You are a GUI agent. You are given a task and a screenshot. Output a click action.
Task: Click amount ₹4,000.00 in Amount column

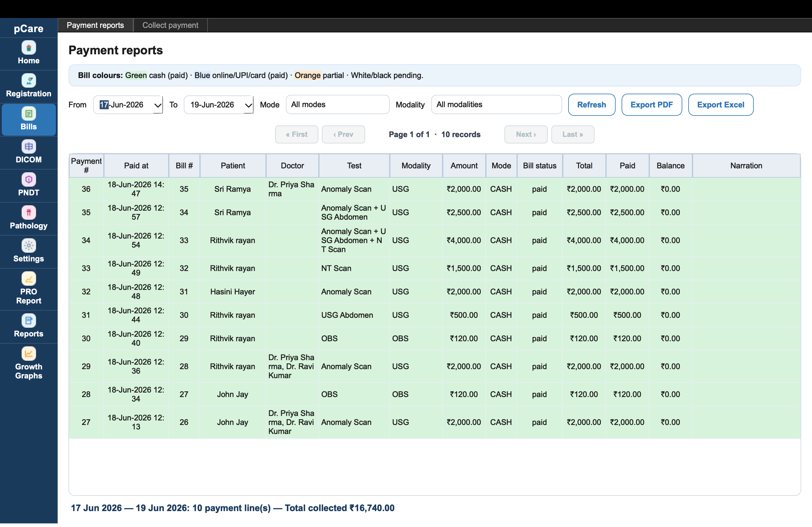(x=464, y=240)
